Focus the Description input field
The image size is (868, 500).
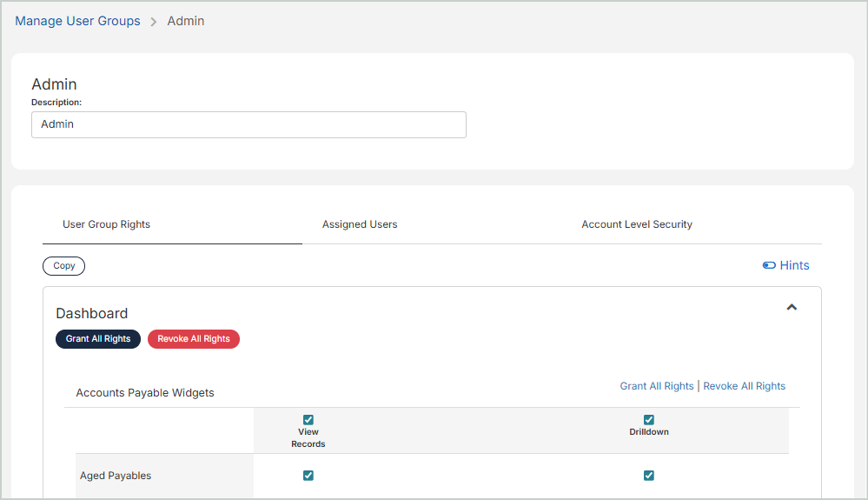[x=248, y=124]
